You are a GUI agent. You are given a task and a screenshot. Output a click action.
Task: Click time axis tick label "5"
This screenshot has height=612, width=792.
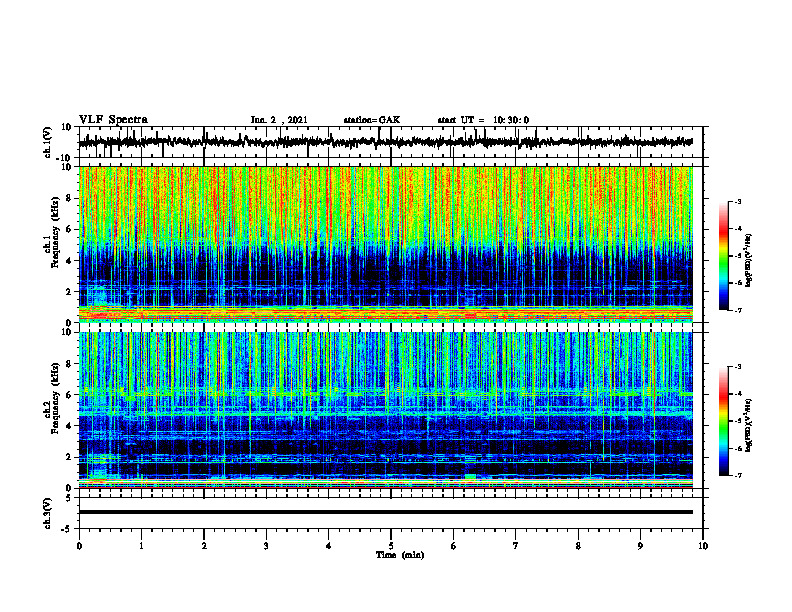(391, 546)
